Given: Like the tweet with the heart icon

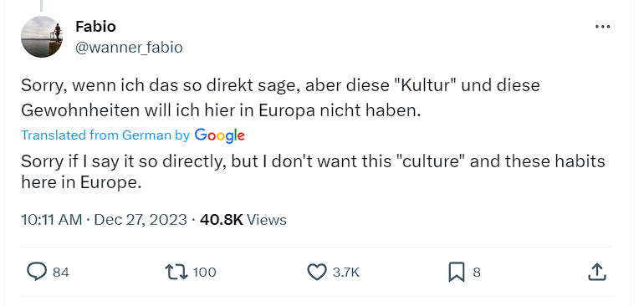Looking at the screenshot, I should click(317, 272).
